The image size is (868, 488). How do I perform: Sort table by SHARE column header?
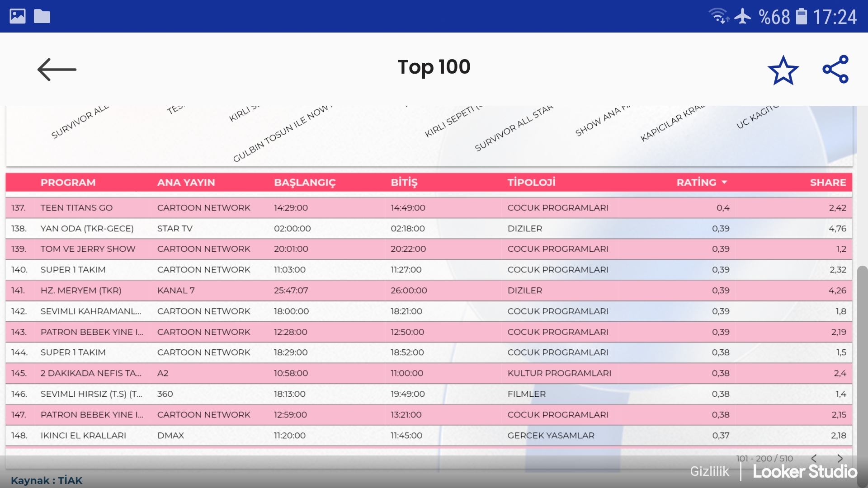(x=828, y=183)
